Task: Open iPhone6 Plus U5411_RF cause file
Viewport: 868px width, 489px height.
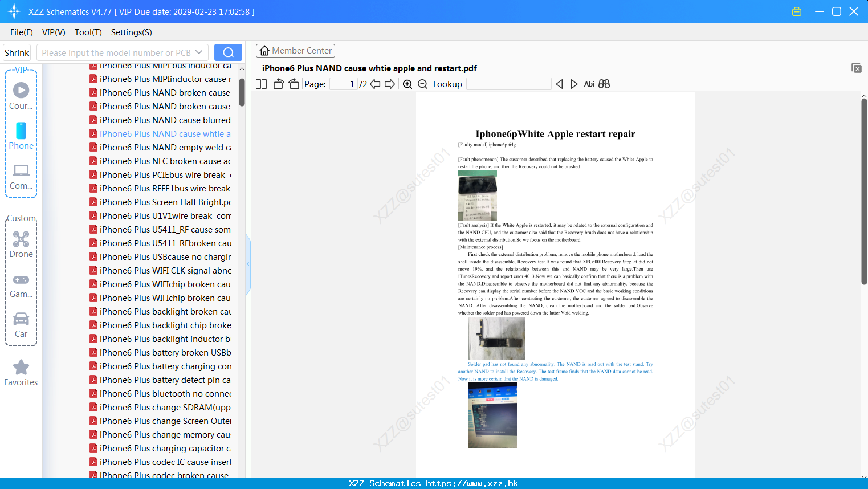Action: coord(161,230)
